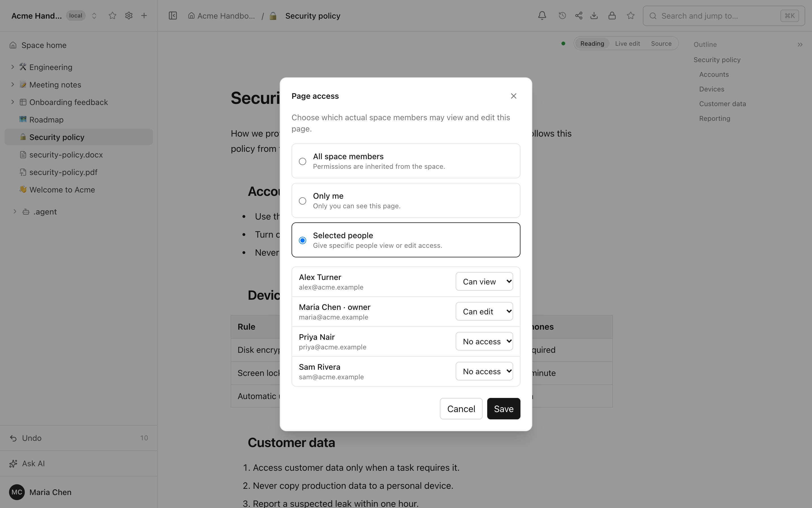The image size is (812, 508).
Task: Click the .agent robot icon
Action: [x=26, y=212]
